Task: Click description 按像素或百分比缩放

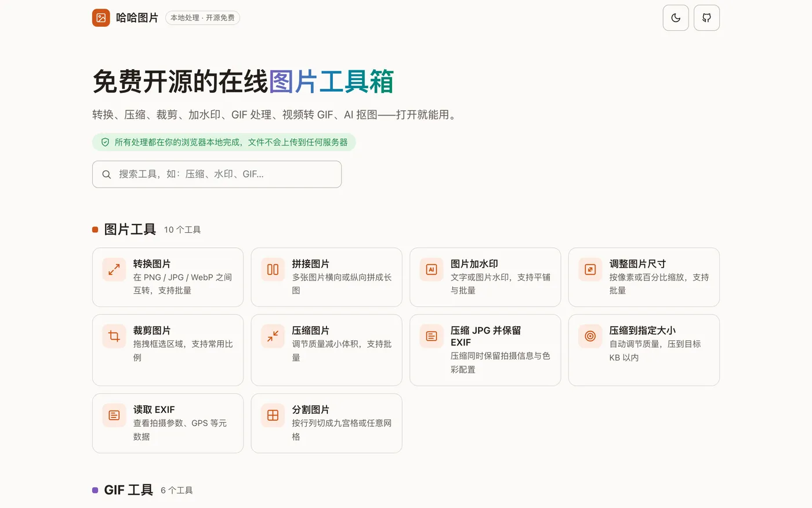Action: [659, 284]
